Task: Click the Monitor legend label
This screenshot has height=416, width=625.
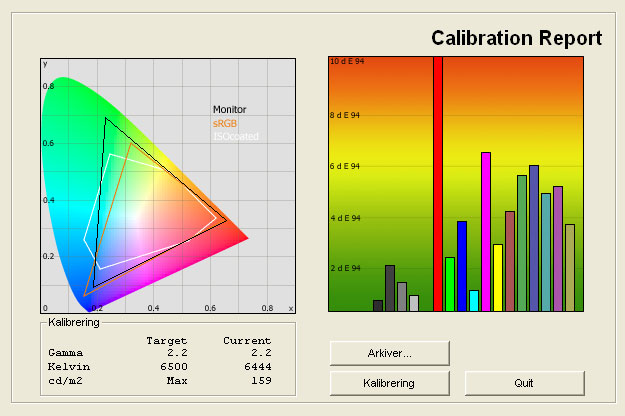Action: pyautogui.click(x=229, y=110)
